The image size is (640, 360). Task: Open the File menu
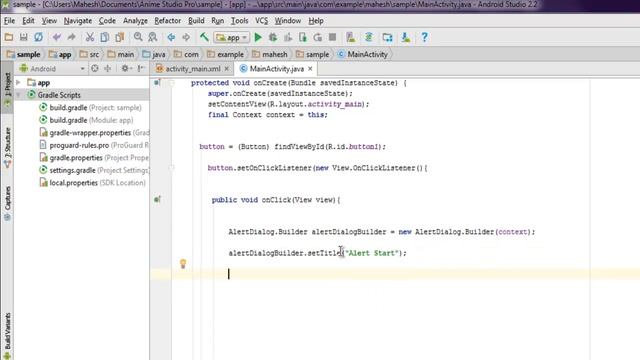click(9, 21)
